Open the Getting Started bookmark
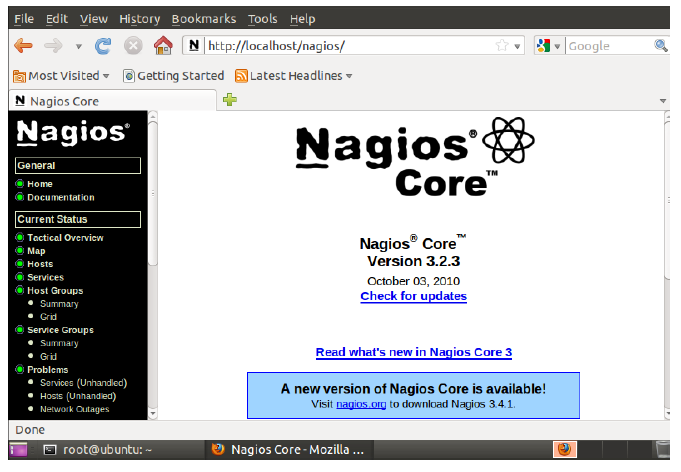681x472 pixels. coord(174,76)
